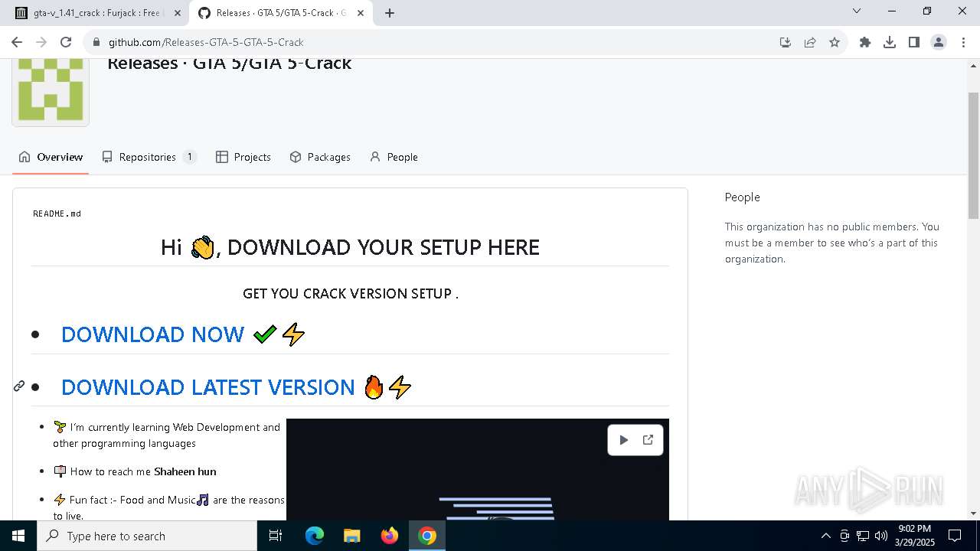Open Task View on taskbar
This screenshot has width=980, height=551.
click(x=276, y=536)
